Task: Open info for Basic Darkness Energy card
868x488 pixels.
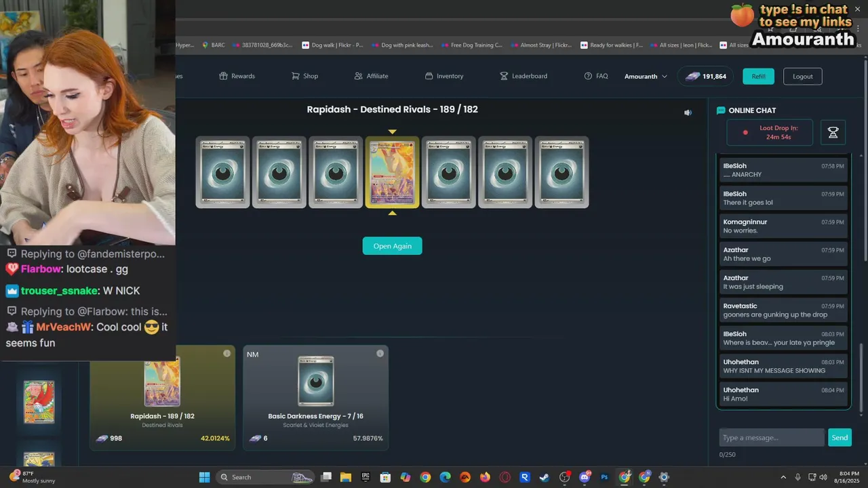Action: tap(380, 353)
